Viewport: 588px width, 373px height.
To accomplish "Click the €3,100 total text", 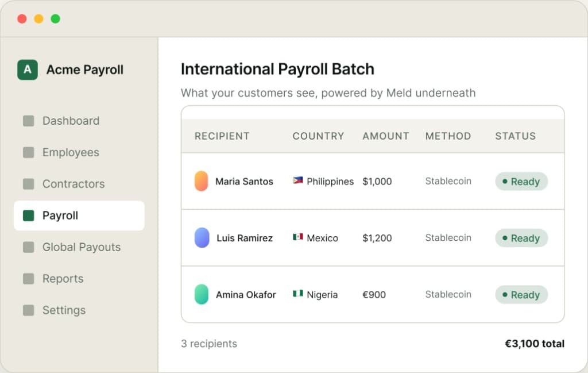I will [535, 344].
